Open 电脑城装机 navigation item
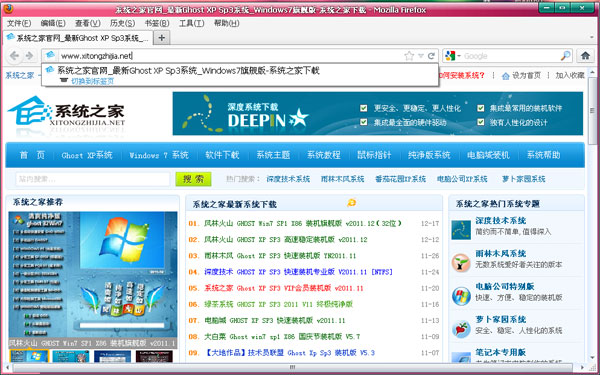Image resolution: width=600 pixels, height=375 pixels. tap(488, 155)
